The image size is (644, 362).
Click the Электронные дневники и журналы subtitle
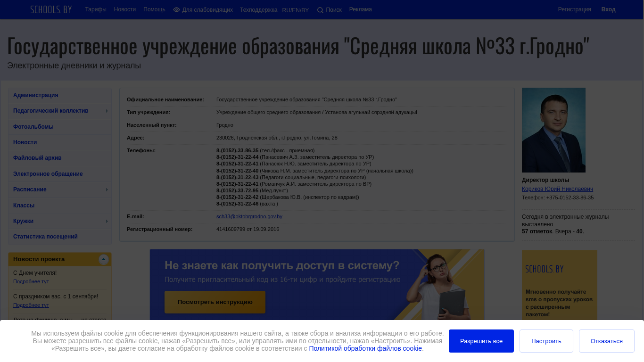tap(74, 66)
